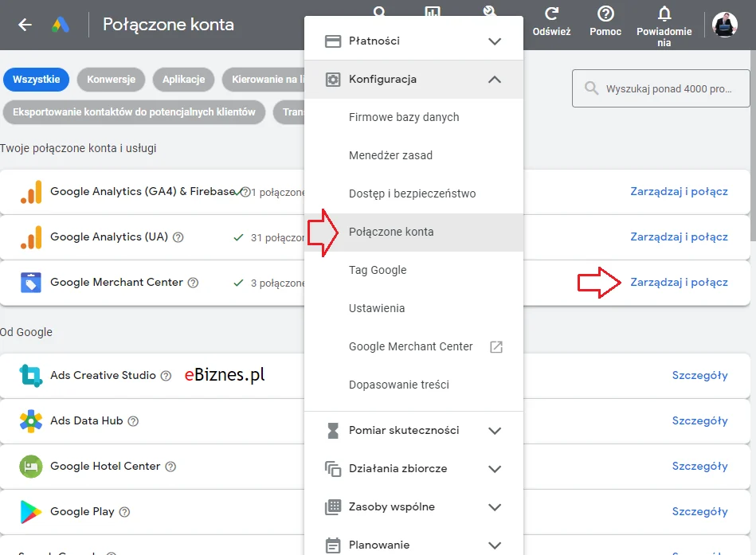The height and width of the screenshot is (555, 756).
Task: Select the Konwersje filter chip
Action: pyautogui.click(x=111, y=80)
